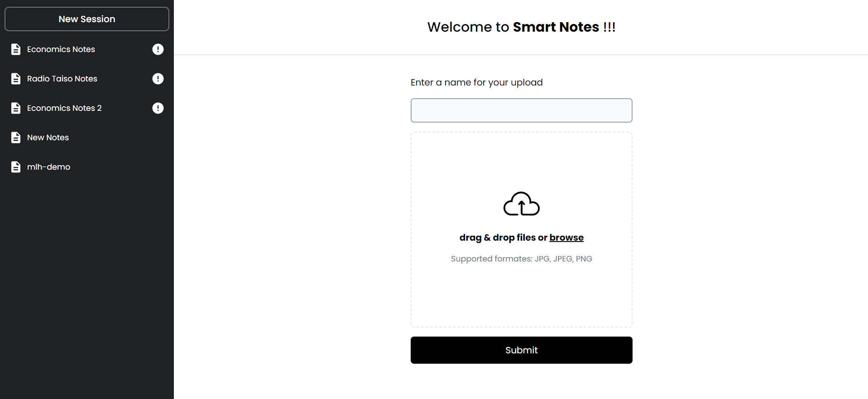This screenshot has height=399, width=868.
Task: Select the Economics Notes 2 session
Action: tap(64, 108)
